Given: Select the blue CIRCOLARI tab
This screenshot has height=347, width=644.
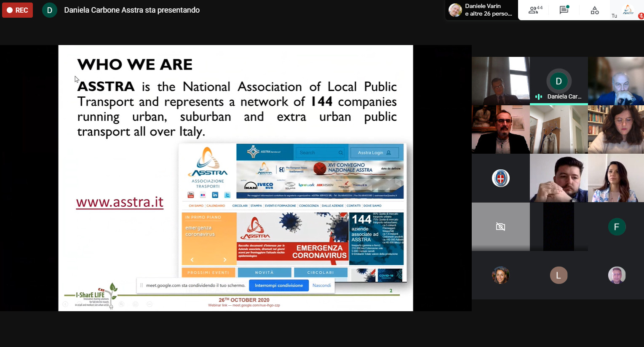Looking at the screenshot, I should click(321, 272).
